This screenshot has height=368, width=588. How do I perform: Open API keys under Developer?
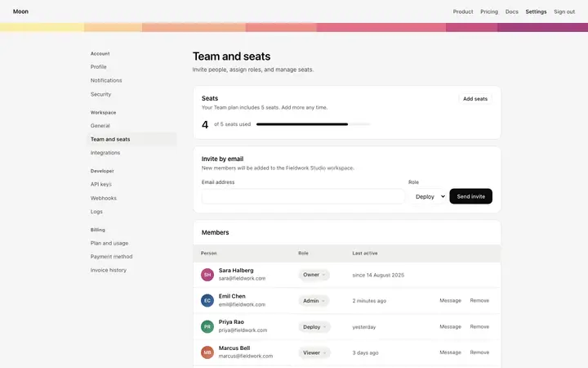(101, 184)
